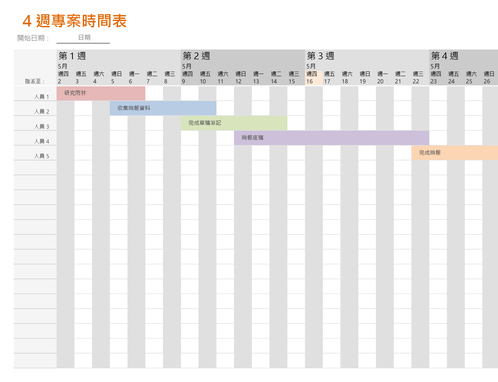Image resolution: width=498 pixels, height=382 pixels.
Task: Click the '5月' month label under 第 3 週
Action: click(x=311, y=66)
